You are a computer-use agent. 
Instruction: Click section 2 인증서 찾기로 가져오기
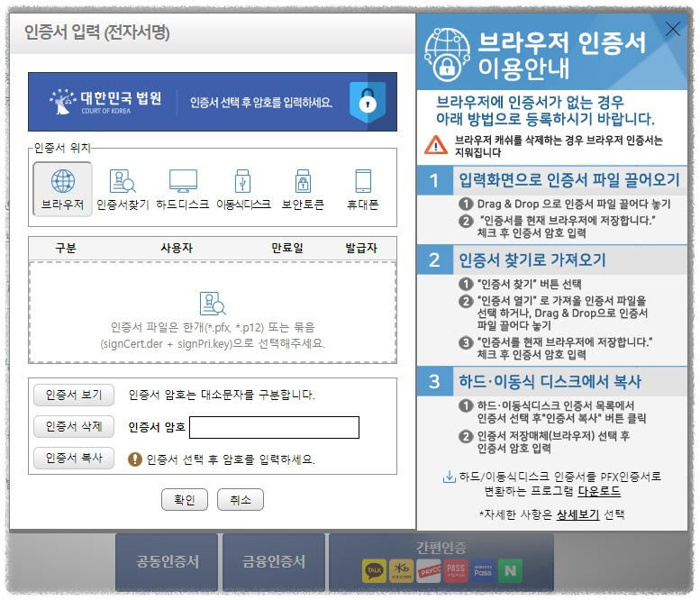(552, 259)
